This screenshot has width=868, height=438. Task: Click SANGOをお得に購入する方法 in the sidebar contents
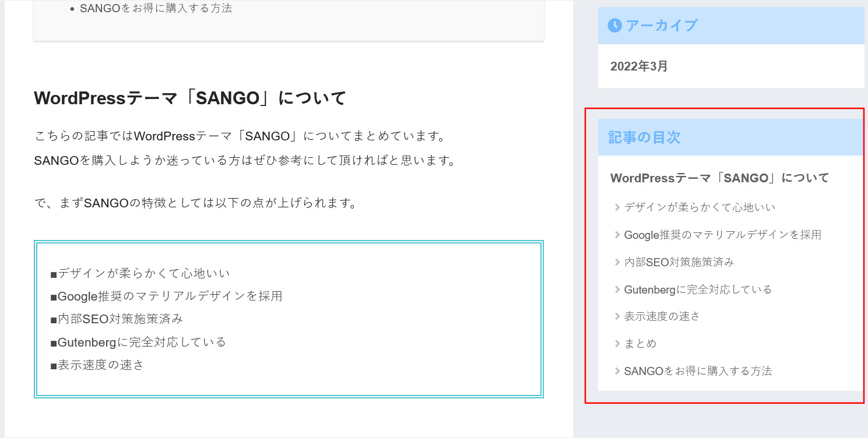point(698,371)
